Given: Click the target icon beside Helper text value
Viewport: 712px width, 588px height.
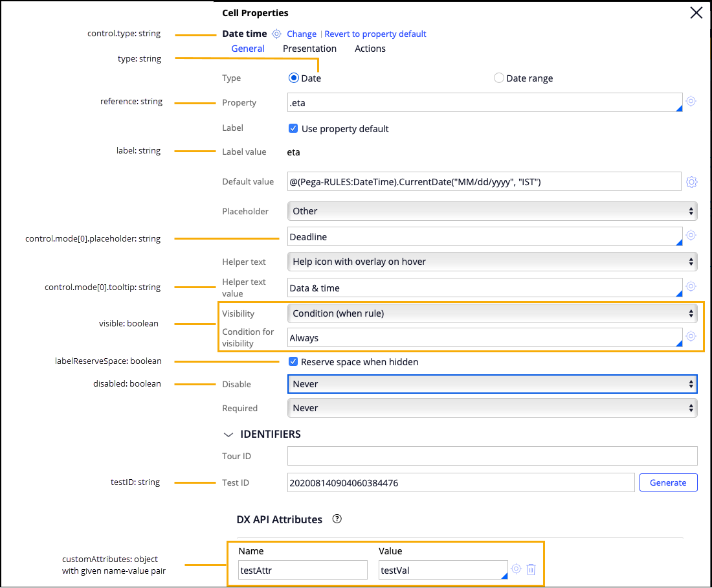Looking at the screenshot, I should point(691,287).
